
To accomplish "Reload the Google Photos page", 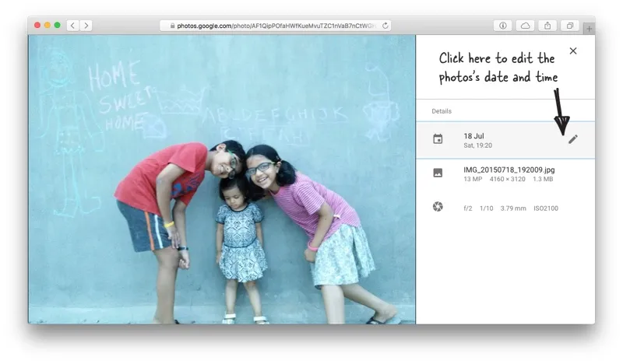I will coord(385,26).
